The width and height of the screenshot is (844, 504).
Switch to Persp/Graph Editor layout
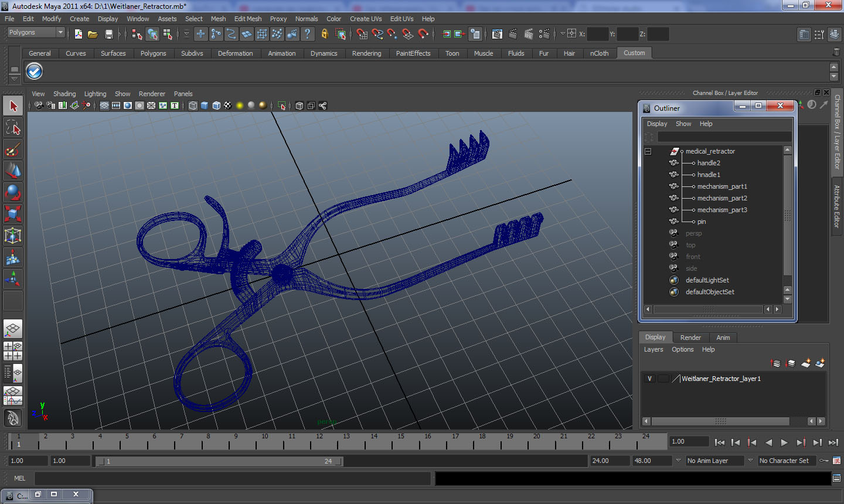(x=13, y=396)
